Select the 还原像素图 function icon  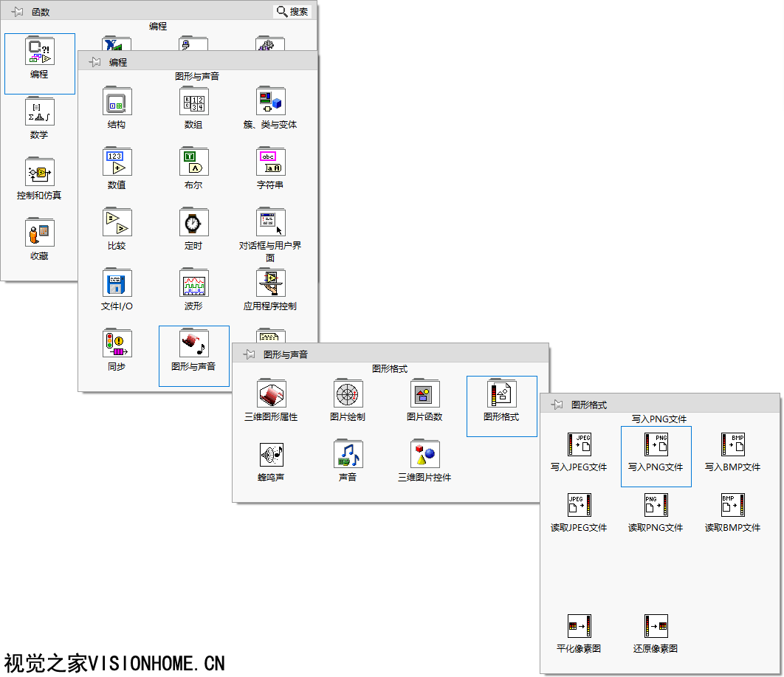pyautogui.click(x=656, y=627)
